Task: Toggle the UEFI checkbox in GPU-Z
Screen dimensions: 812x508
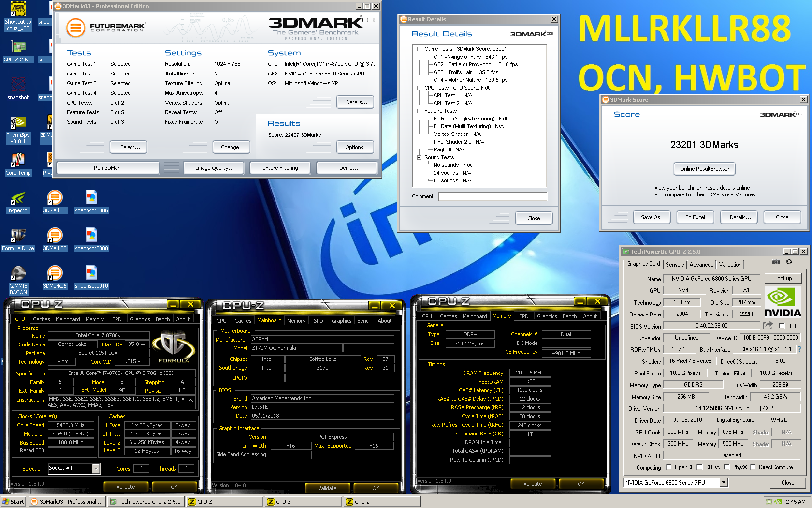Action: pos(782,326)
